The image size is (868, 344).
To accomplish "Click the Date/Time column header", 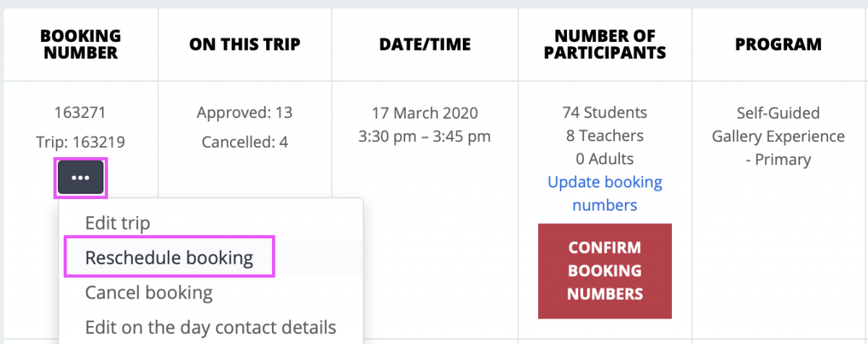I will tap(425, 44).
